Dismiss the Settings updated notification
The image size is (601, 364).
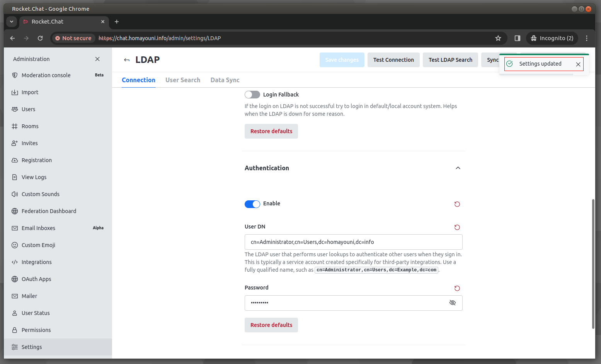click(x=578, y=64)
